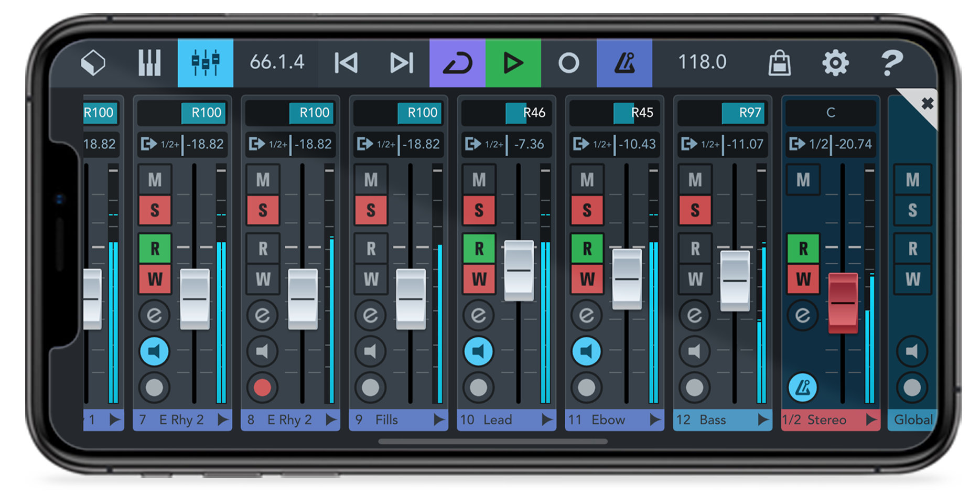Tap the metronome icon on the Stereo channel
The width and height of the screenshot is (980, 494).
click(x=803, y=388)
